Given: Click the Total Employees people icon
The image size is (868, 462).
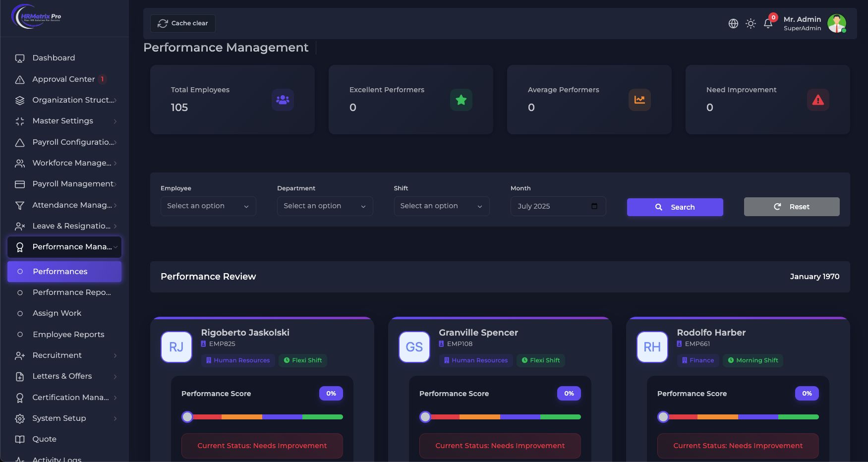Looking at the screenshot, I should [x=283, y=100].
